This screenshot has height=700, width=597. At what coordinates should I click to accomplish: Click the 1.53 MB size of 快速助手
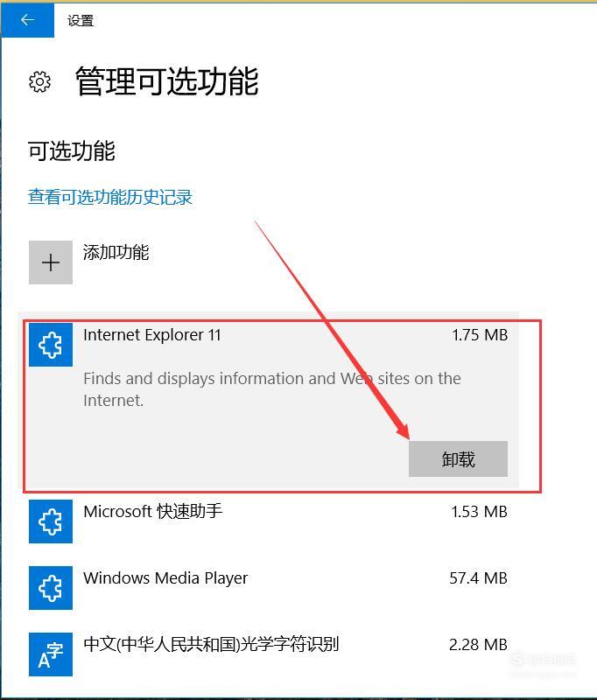[479, 512]
